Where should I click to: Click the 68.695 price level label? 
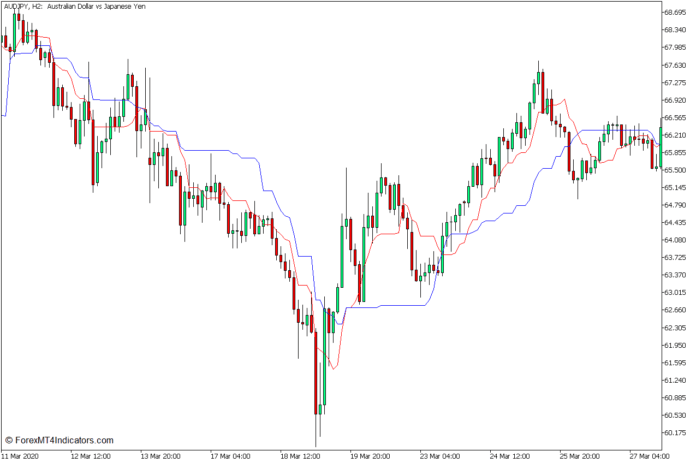[x=674, y=12]
